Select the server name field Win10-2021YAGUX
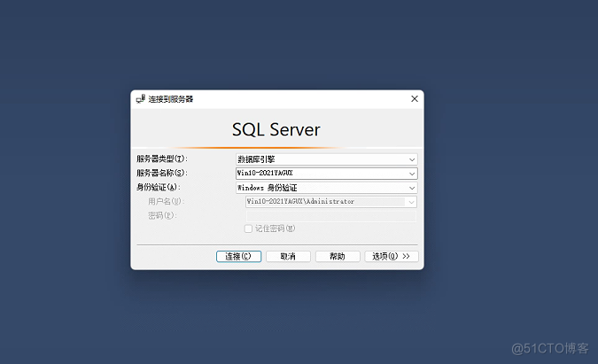 coord(326,174)
